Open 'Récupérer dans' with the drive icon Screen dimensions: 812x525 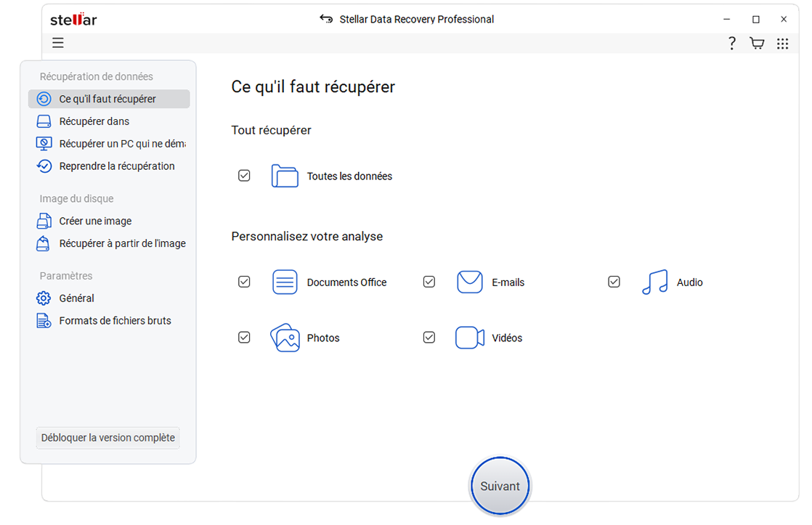(x=44, y=121)
